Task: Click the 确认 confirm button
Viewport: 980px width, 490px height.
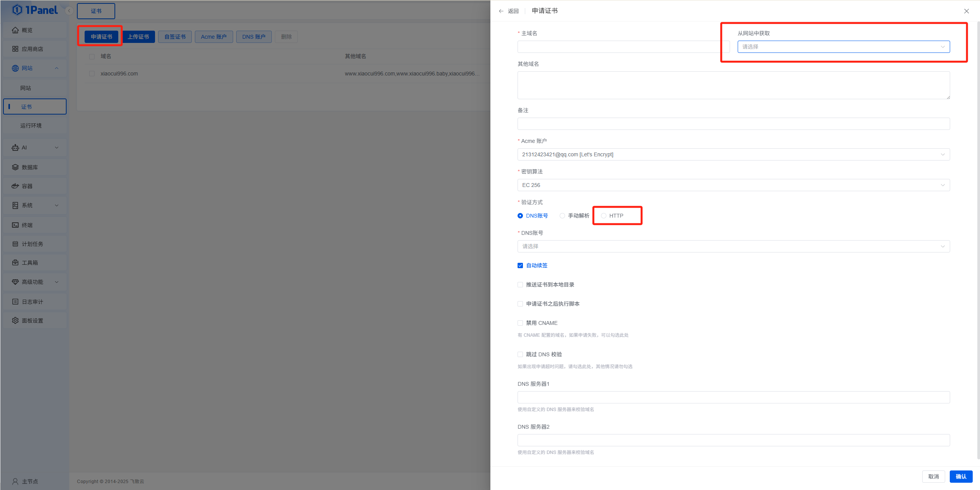Action: coord(961,477)
